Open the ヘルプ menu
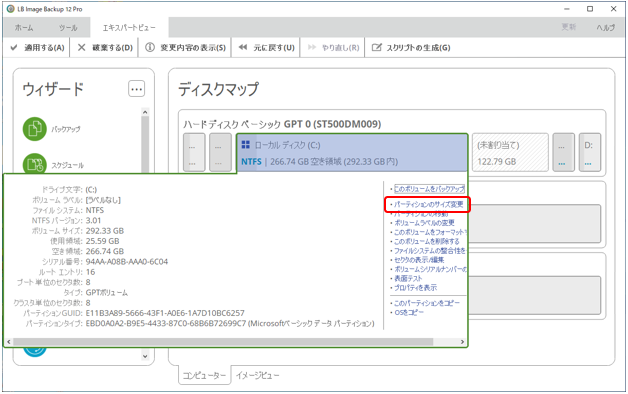Screen dimensions: 628x394 click(x=605, y=28)
